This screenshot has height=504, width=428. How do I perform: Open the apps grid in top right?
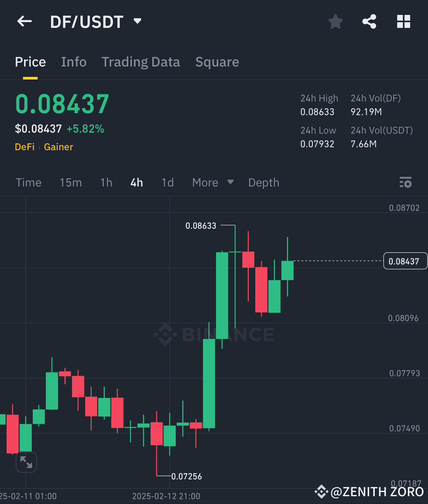403,21
